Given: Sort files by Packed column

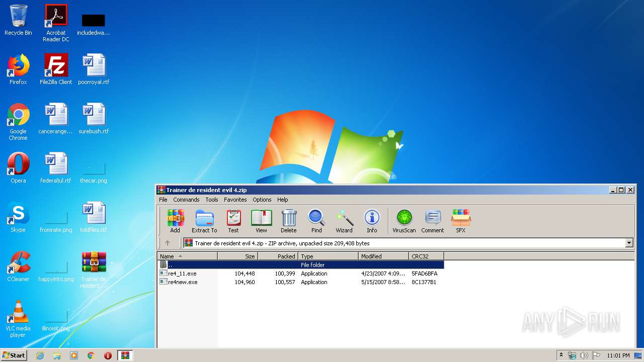Looking at the screenshot, I should 278,256.
